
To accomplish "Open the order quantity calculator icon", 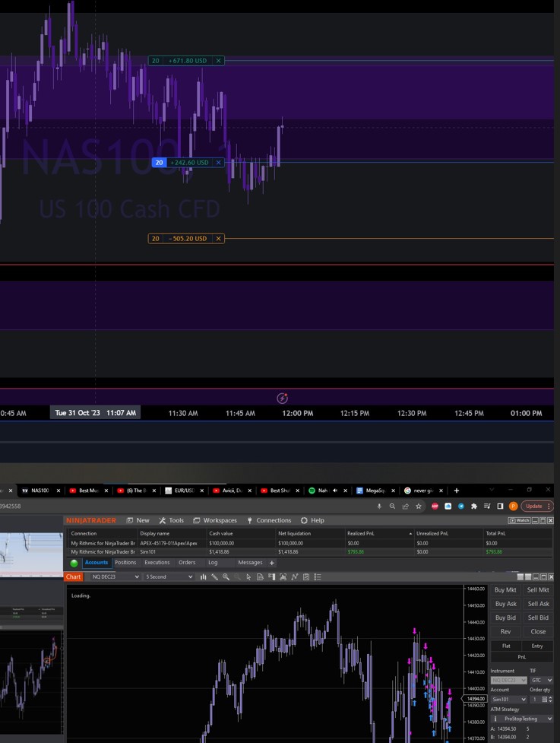I will (545, 700).
